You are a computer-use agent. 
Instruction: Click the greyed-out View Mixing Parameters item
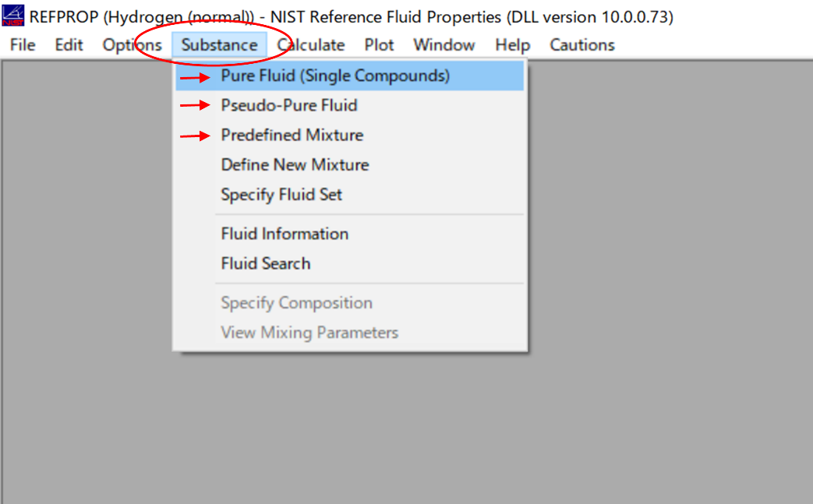pos(309,333)
